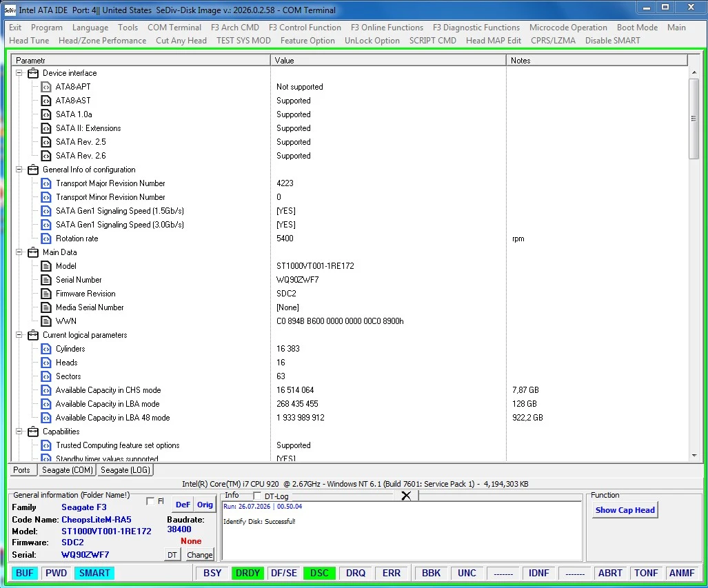The image size is (708, 588).
Task: Click the SATA Rev. 2.6 row icon
Action: [x=46, y=155]
